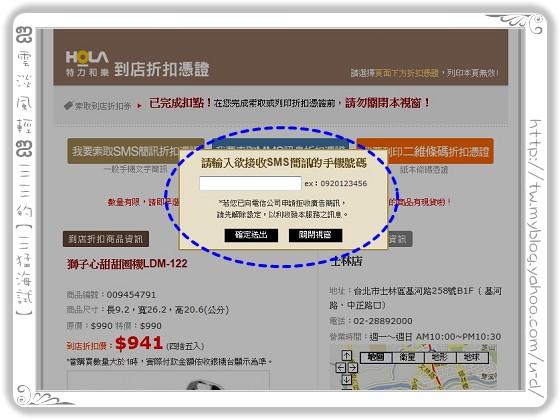Pan the map down with arrow icon
Image resolution: width=560 pixels, height=420 pixels.
click(x=346, y=380)
